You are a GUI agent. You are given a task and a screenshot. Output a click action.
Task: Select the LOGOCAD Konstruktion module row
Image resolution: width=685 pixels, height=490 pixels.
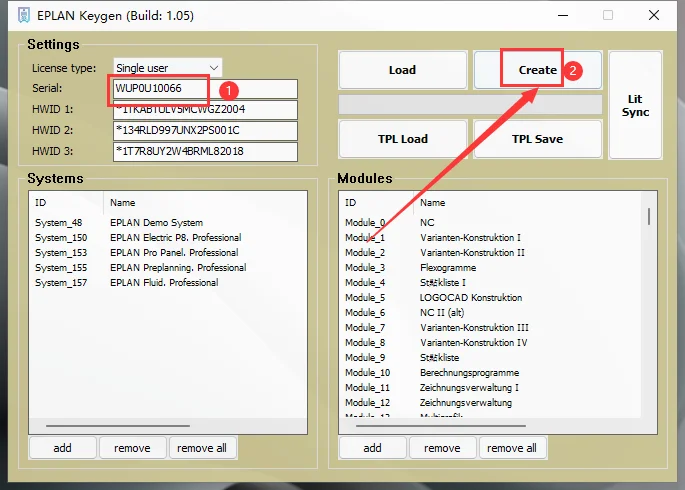pos(472,298)
